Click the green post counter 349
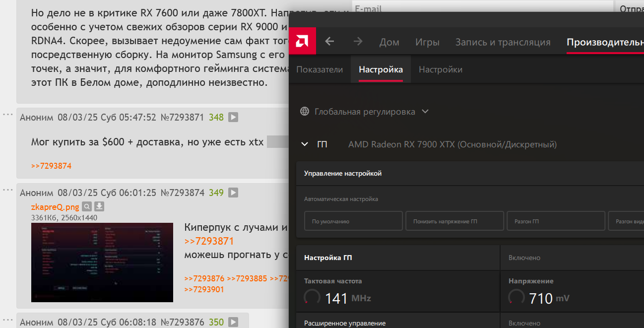Image resolution: width=644 pixels, height=328 pixels. (216, 193)
